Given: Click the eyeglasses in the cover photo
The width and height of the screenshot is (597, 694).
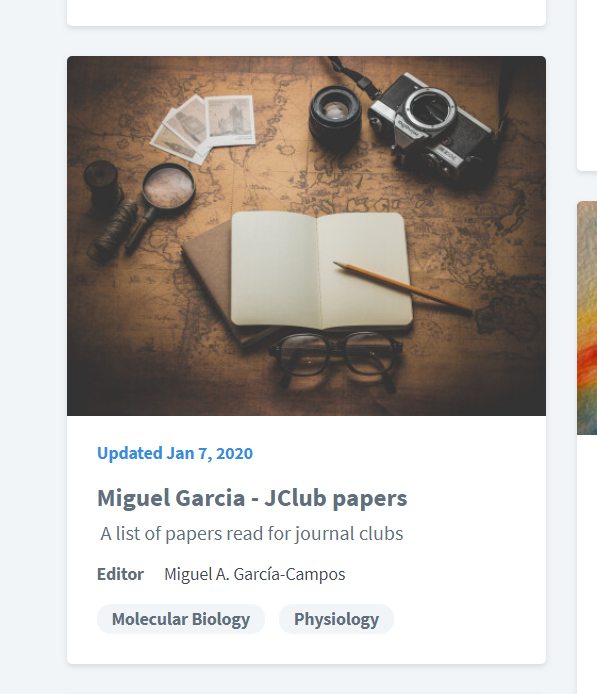Looking at the screenshot, I should click(x=335, y=358).
